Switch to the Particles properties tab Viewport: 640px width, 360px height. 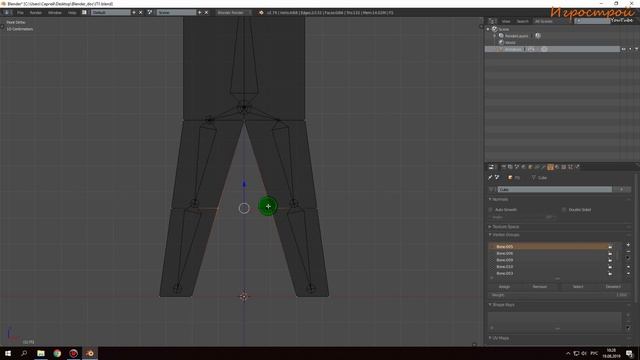[x=571, y=167]
